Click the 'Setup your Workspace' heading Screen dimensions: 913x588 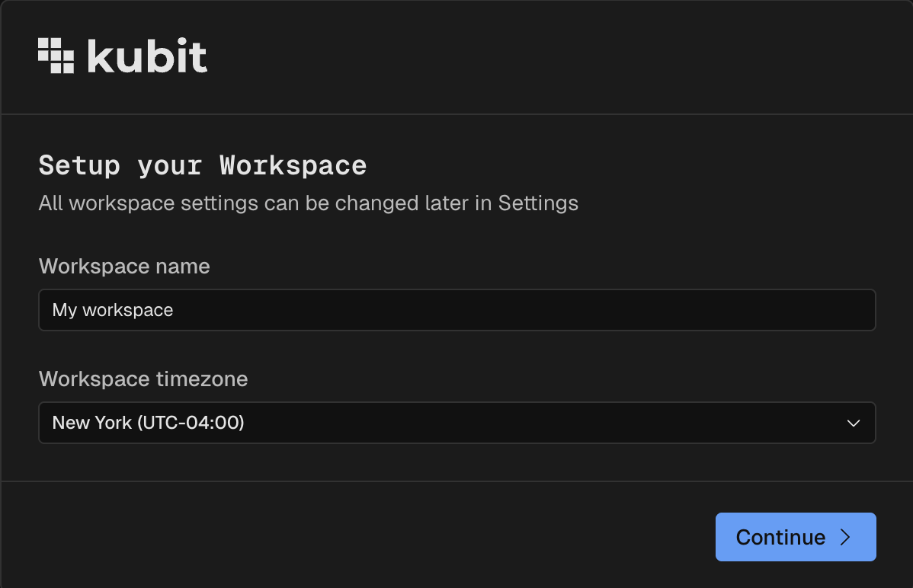click(203, 165)
